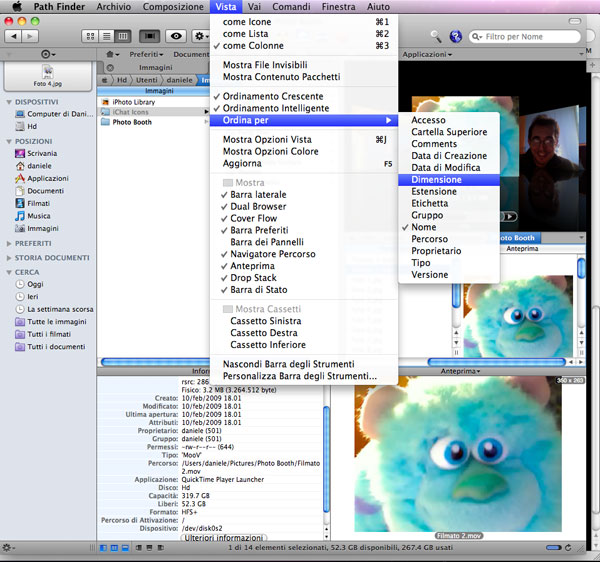Expand the PREFERITI sidebar section

(9, 243)
